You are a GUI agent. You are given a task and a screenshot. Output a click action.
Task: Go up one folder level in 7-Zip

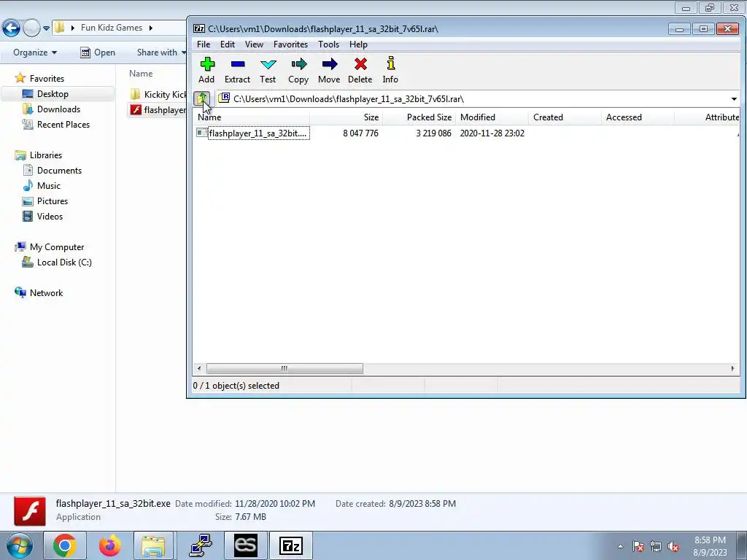click(202, 98)
